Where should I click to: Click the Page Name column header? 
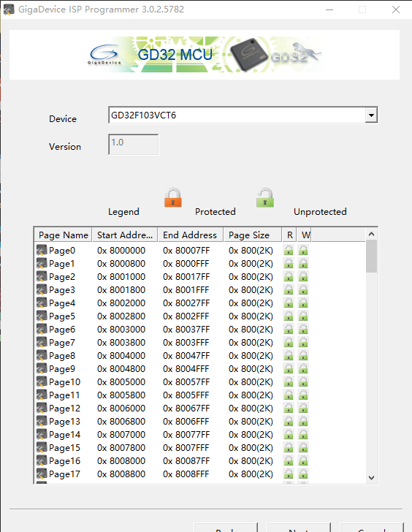point(63,235)
